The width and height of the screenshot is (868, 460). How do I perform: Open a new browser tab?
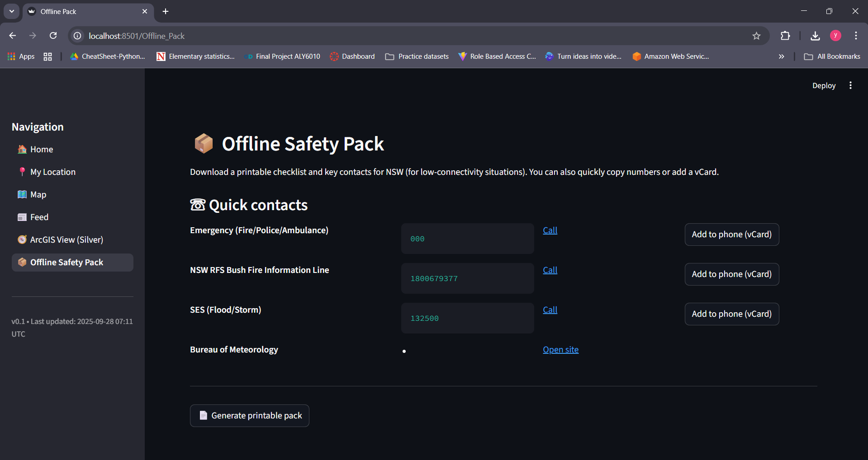pos(166,11)
